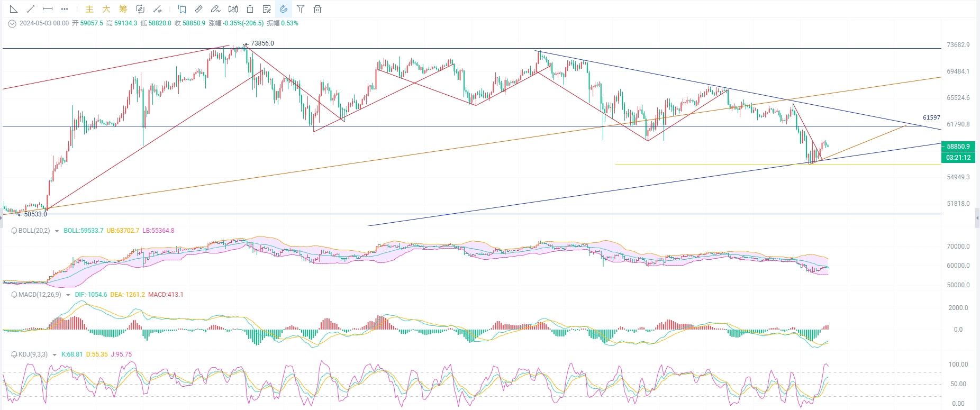Click the 65524.6 price axis label
980x410 pixels.
[958, 98]
